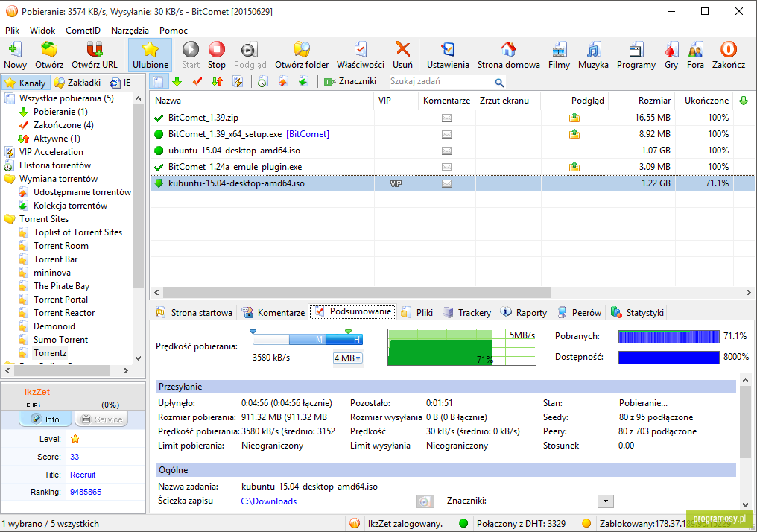This screenshot has width=757, height=532.
Task: Open the Komentarze tab
Action: (x=273, y=313)
